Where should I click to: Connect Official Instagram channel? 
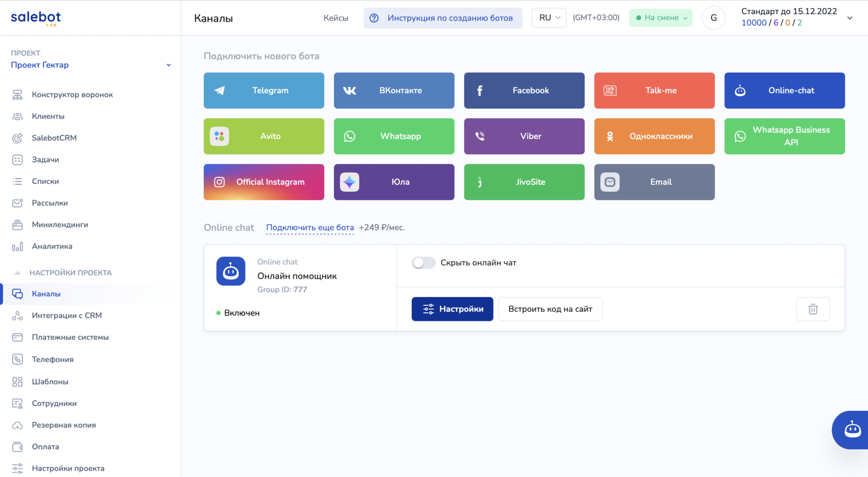264,182
